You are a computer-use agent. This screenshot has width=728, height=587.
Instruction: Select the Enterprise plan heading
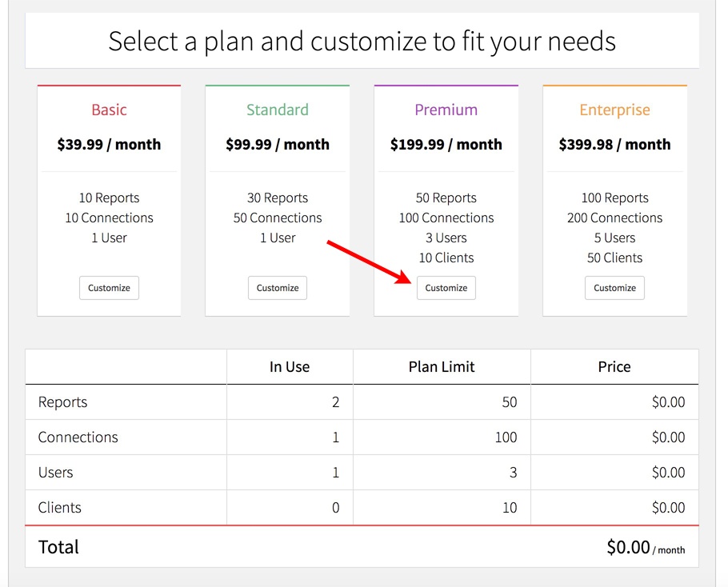click(614, 110)
